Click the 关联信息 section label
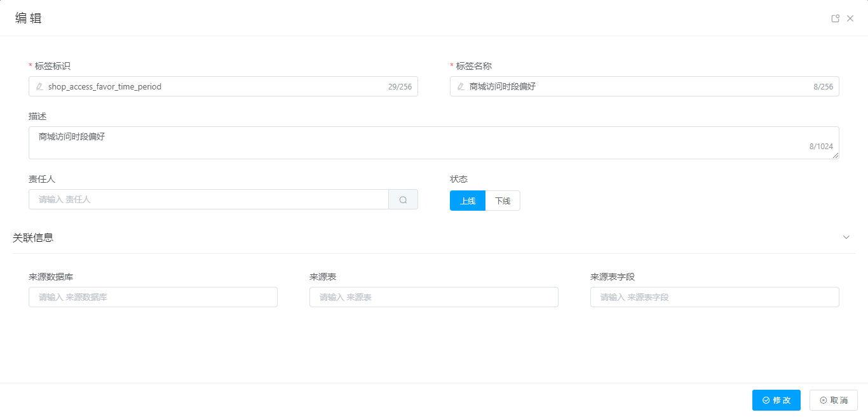 coord(32,237)
